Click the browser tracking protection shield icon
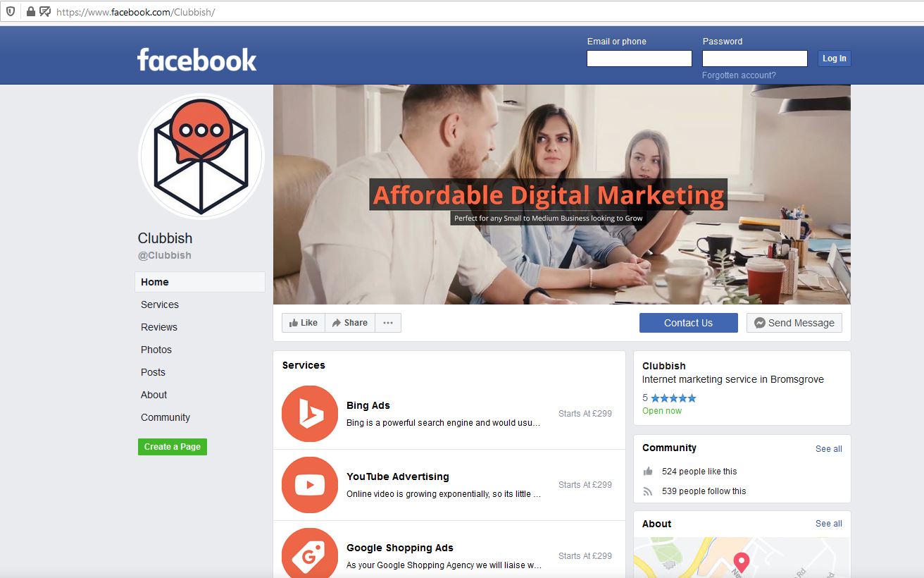 11,11
